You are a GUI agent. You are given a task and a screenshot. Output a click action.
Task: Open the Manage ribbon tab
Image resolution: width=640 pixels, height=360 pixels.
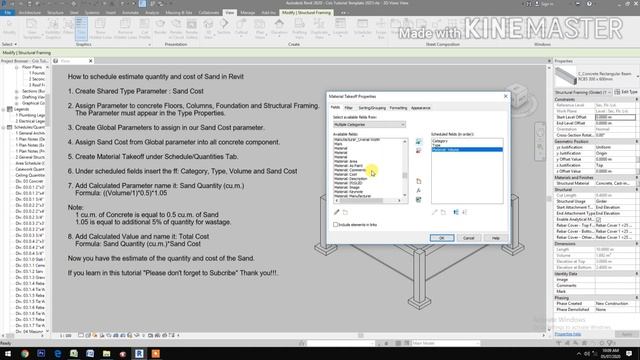[247, 13]
